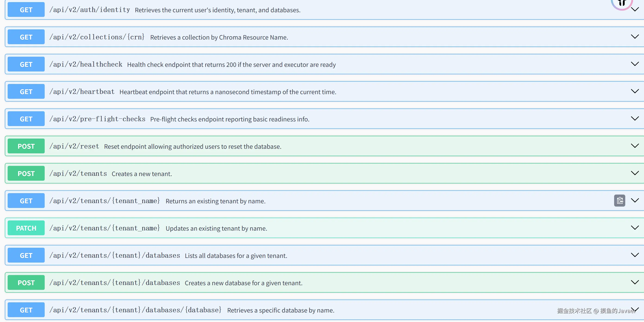Open /api/v2/healthcheck path link
The image size is (644, 322).
pos(86,64)
